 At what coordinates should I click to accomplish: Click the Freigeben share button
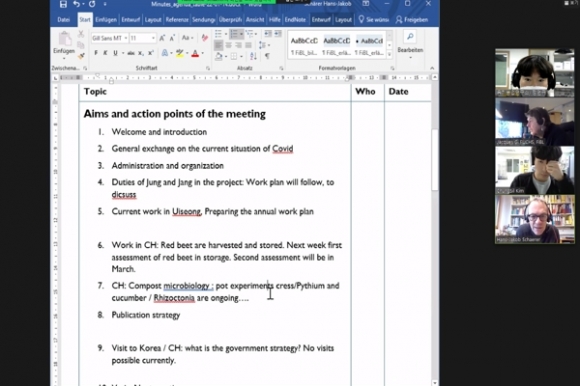pyautogui.click(x=412, y=20)
